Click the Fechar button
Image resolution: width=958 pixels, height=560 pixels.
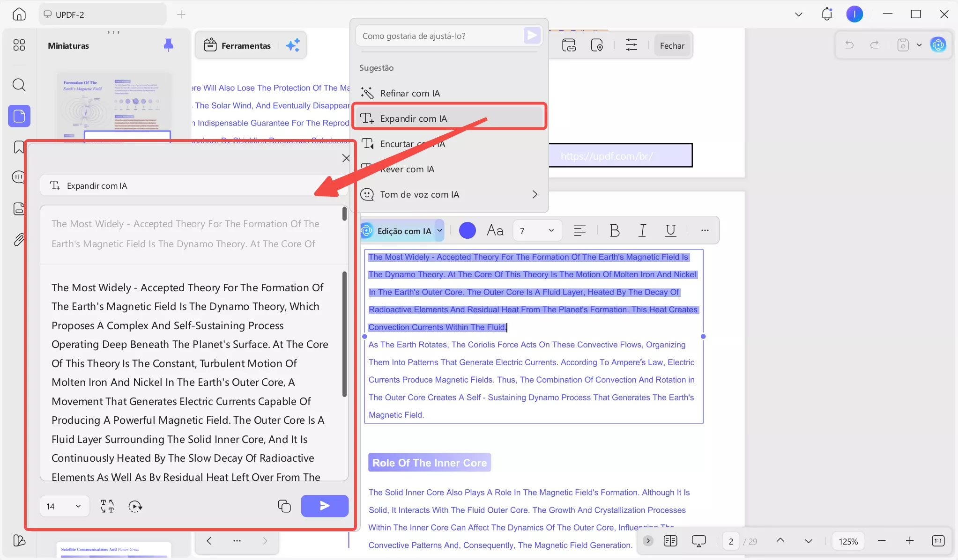pos(672,45)
